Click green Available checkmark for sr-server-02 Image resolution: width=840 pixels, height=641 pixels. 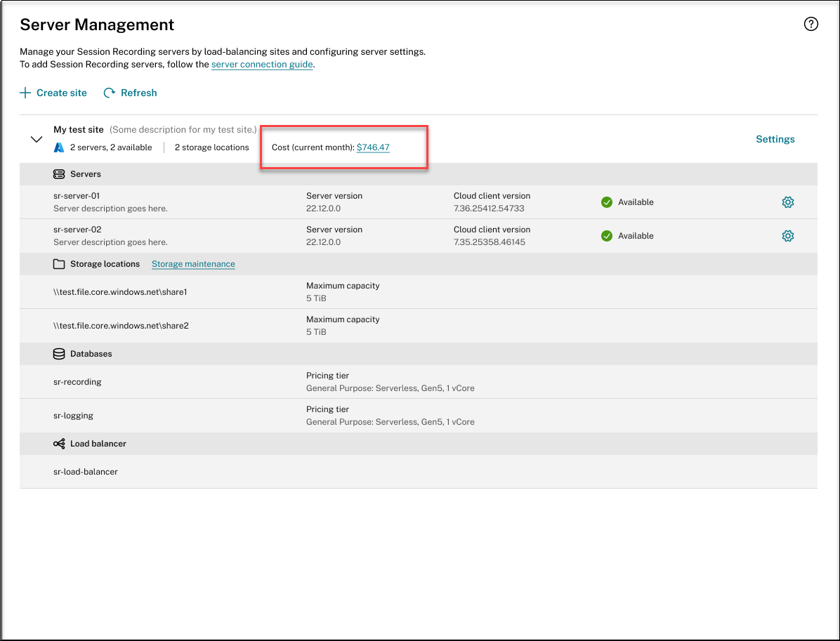[x=607, y=236]
